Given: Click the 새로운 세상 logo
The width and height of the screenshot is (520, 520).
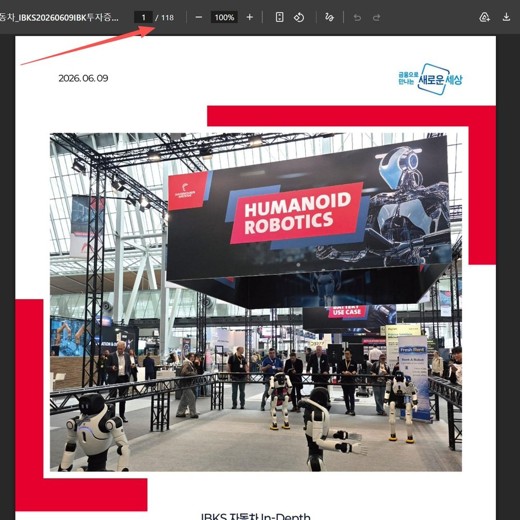Looking at the screenshot, I should 430,79.
